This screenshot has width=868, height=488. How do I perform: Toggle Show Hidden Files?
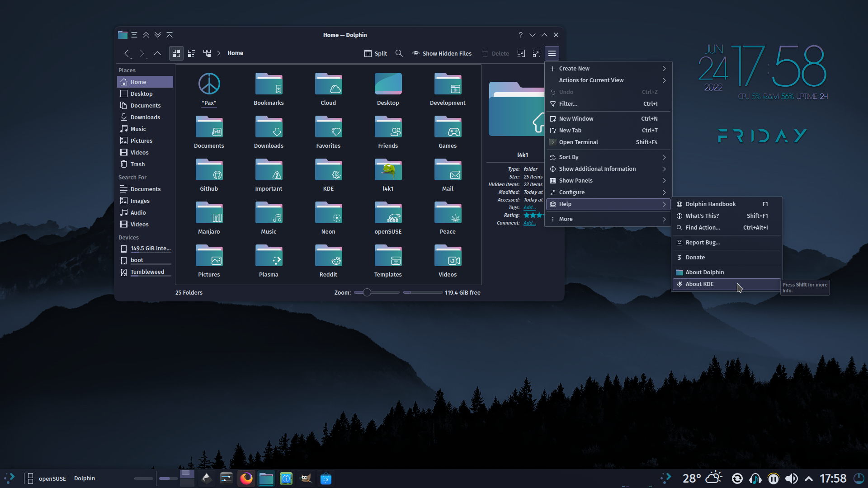click(442, 53)
